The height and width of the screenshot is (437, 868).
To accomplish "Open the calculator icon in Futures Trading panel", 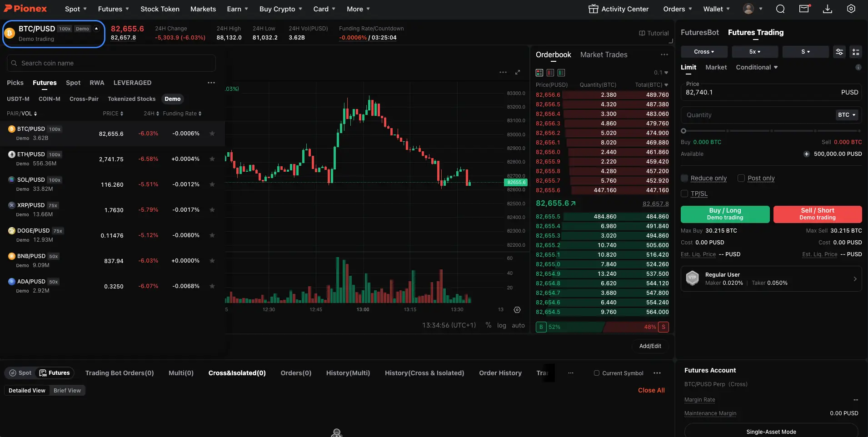I will (x=856, y=52).
